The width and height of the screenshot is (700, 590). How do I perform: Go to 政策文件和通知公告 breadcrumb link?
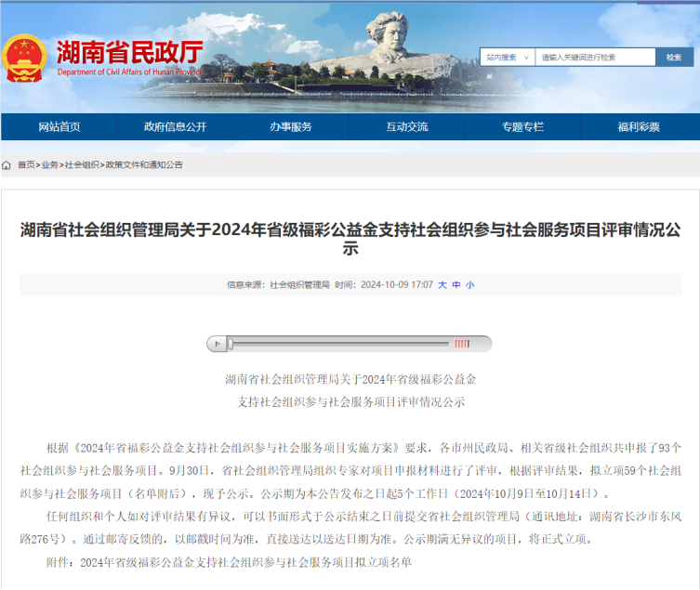coord(144,165)
